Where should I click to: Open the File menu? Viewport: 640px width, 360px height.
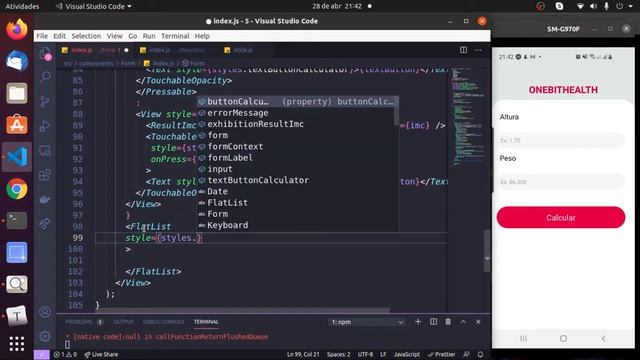(x=42, y=36)
